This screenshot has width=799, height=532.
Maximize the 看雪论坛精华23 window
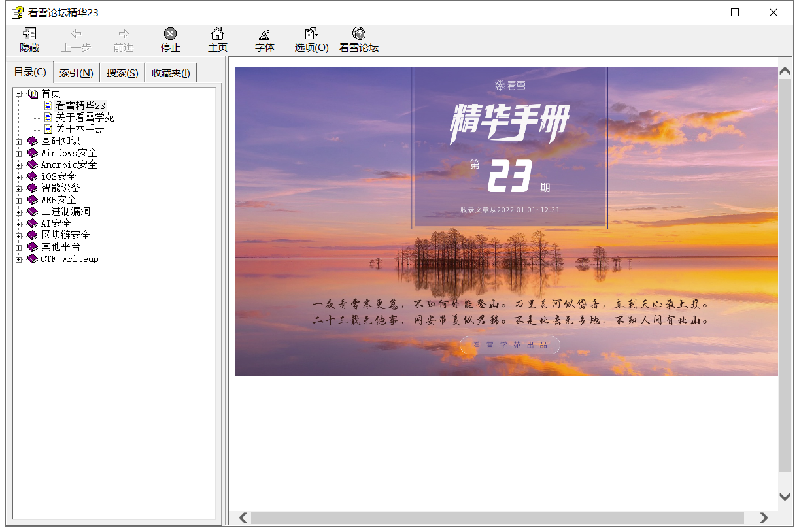(735, 12)
